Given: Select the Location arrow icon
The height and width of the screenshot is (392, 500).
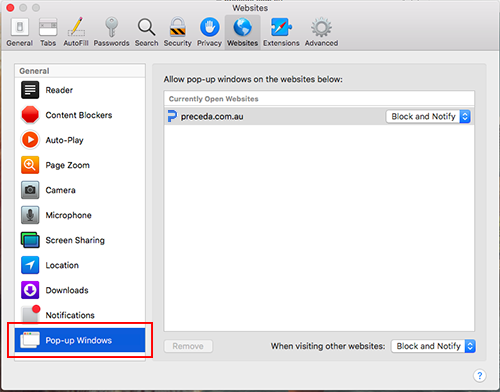Looking at the screenshot, I should click(30, 265).
